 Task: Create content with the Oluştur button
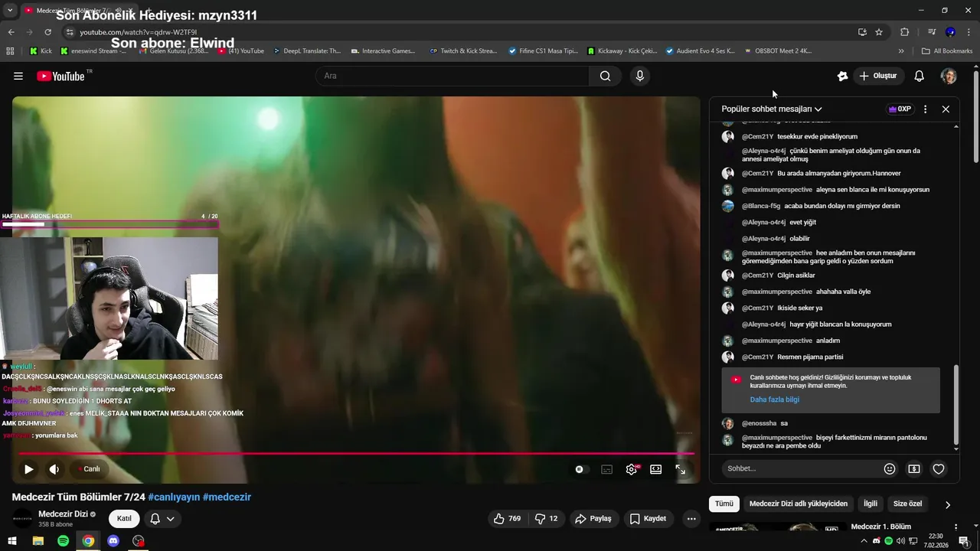(x=878, y=76)
